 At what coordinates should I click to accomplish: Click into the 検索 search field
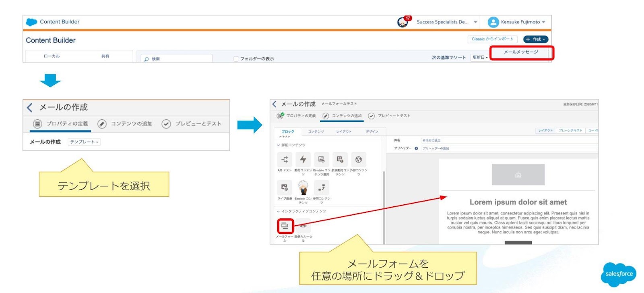[x=177, y=58]
